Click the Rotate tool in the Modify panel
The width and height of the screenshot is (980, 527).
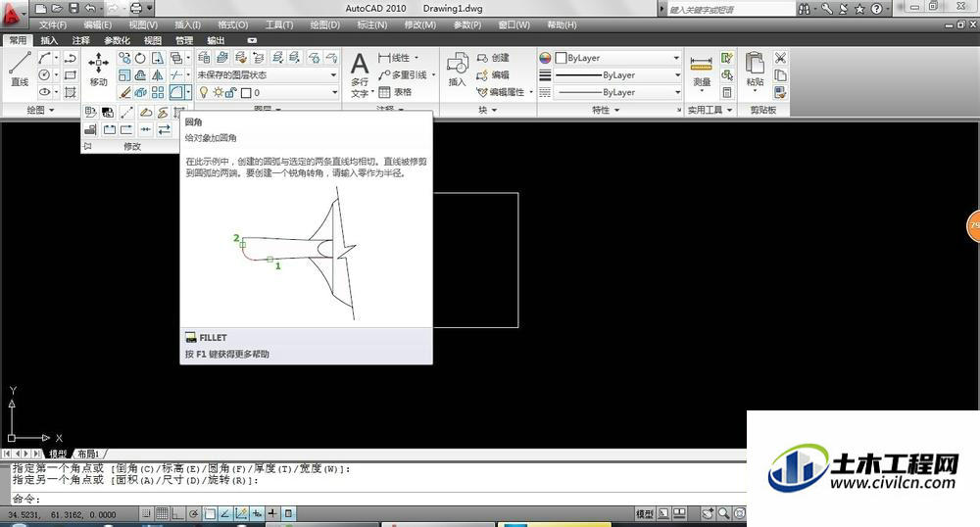[x=140, y=58]
